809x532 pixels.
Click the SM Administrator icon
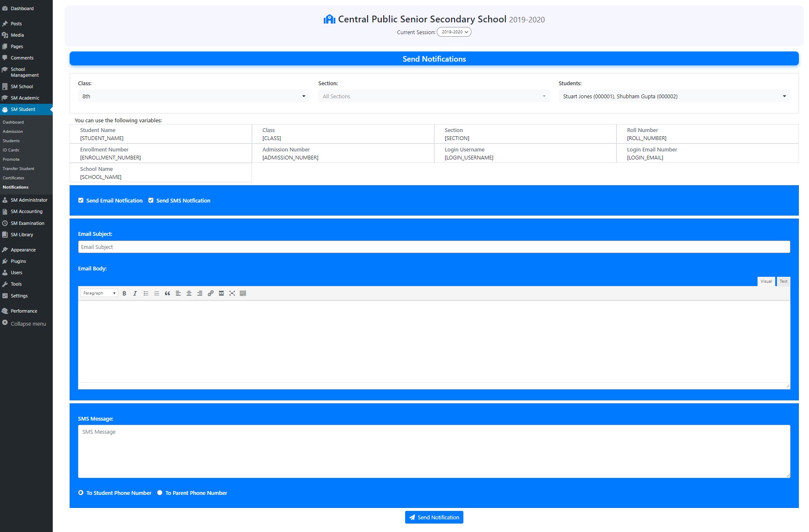[x=5, y=200]
